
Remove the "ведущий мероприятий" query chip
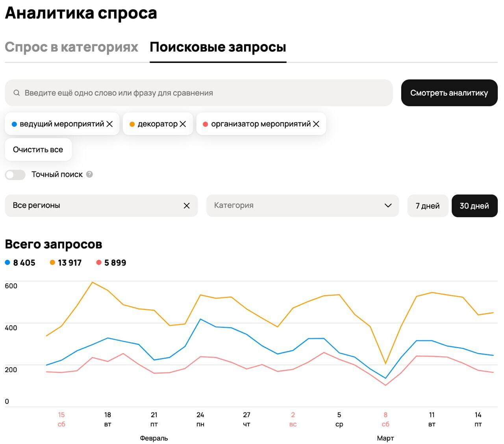tap(109, 124)
